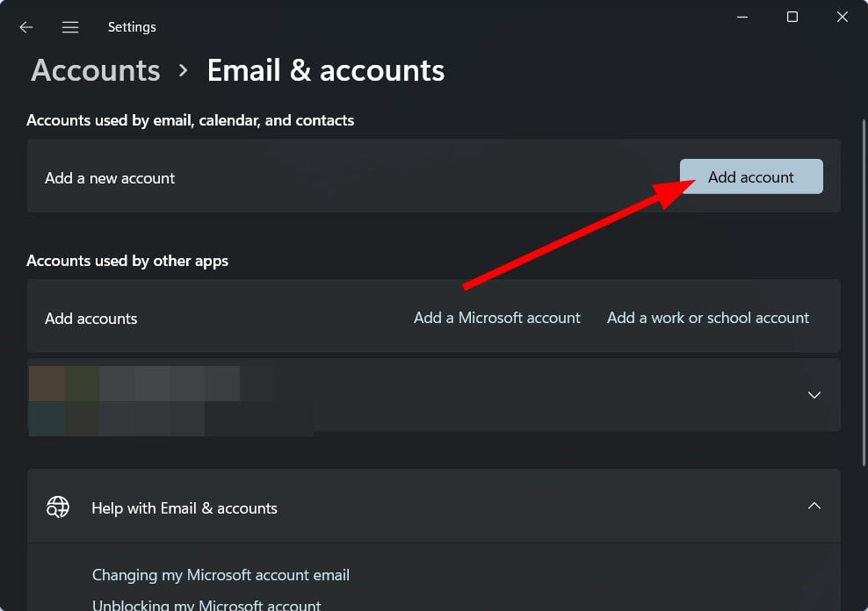Click the vertical scrollbar on right
The height and width of the screenshot is (611, 868).
click(x=864, y=293)
